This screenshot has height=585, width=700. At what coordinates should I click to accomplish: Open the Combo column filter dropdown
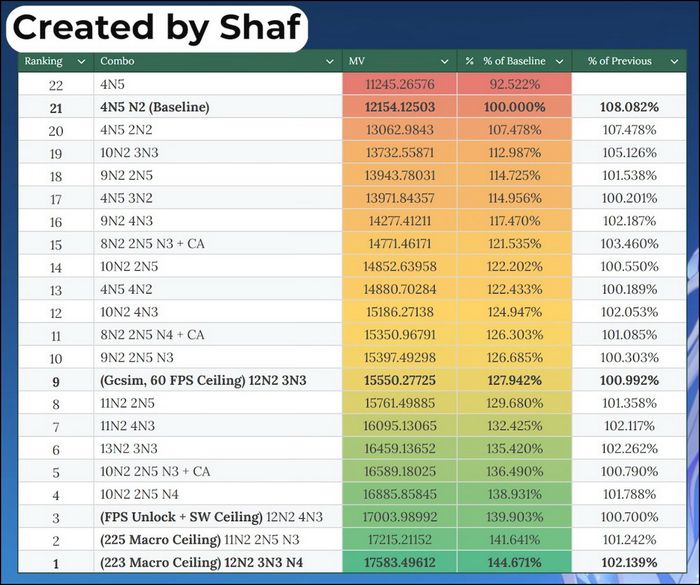tap(330, 62)
